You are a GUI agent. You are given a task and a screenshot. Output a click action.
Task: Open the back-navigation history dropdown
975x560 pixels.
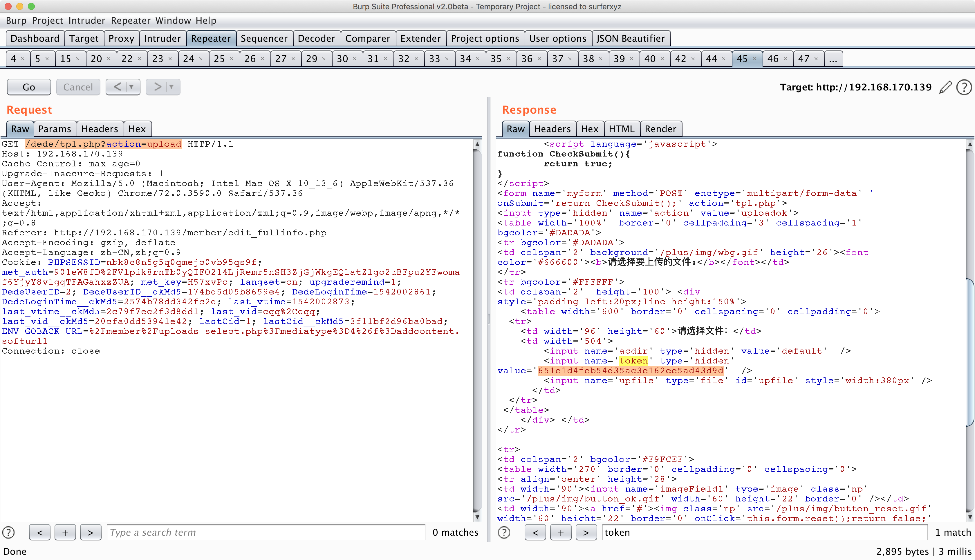tap(131, 87)
